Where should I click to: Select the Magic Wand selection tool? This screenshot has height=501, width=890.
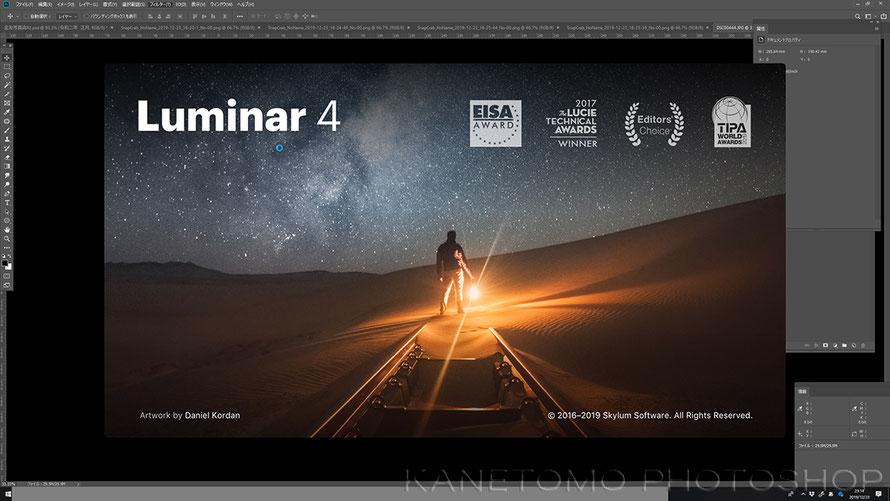click(x=7, y=85)
